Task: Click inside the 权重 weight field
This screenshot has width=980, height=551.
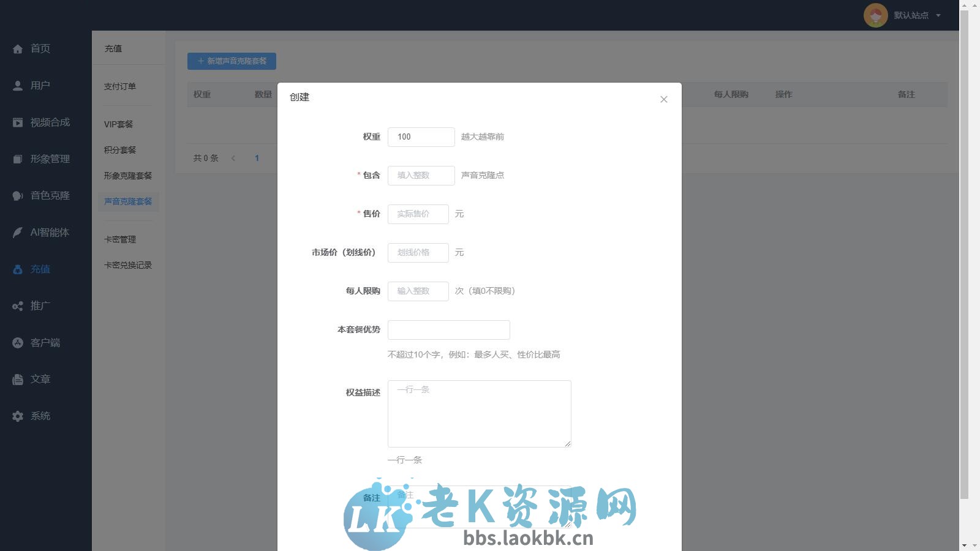Action: 421,137
